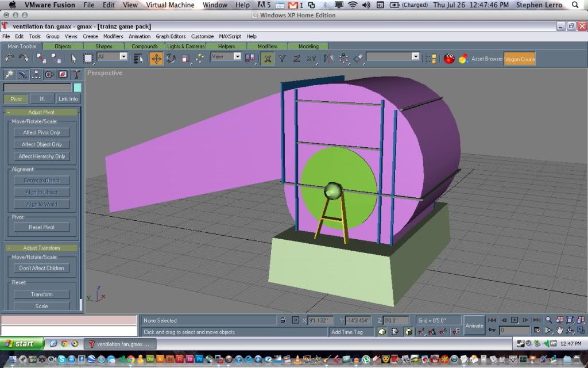Click the Undo arrow in main toolbar

[9, 59]
